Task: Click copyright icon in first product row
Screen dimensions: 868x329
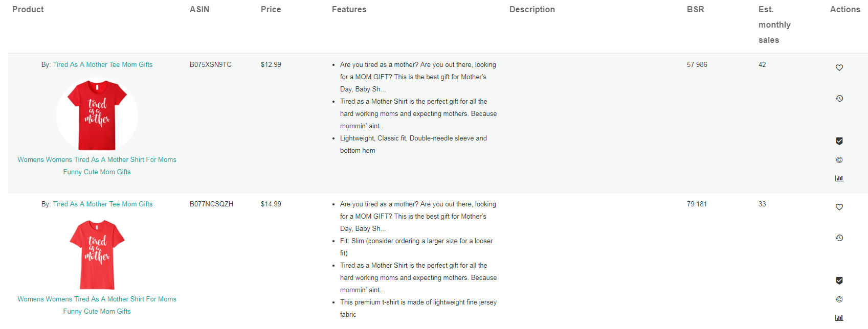Action: [839, 160]
